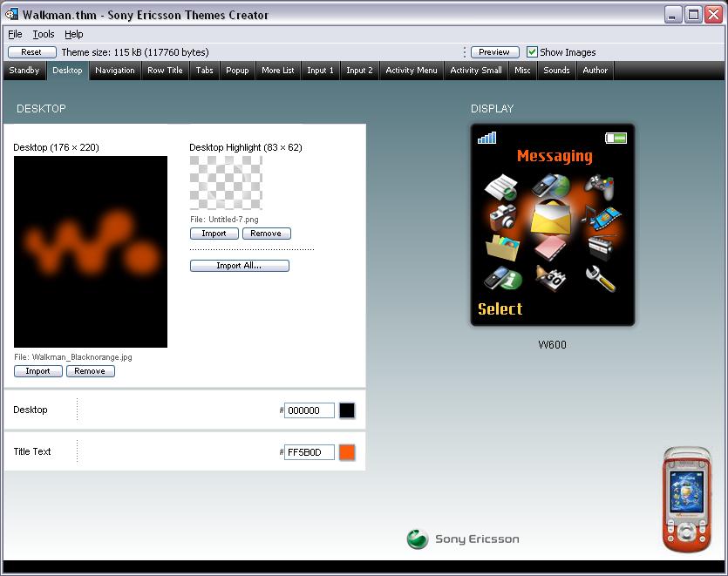Click the radio icon in phone preview
Screen dimensions: 728x576
(x=602, y=246)
